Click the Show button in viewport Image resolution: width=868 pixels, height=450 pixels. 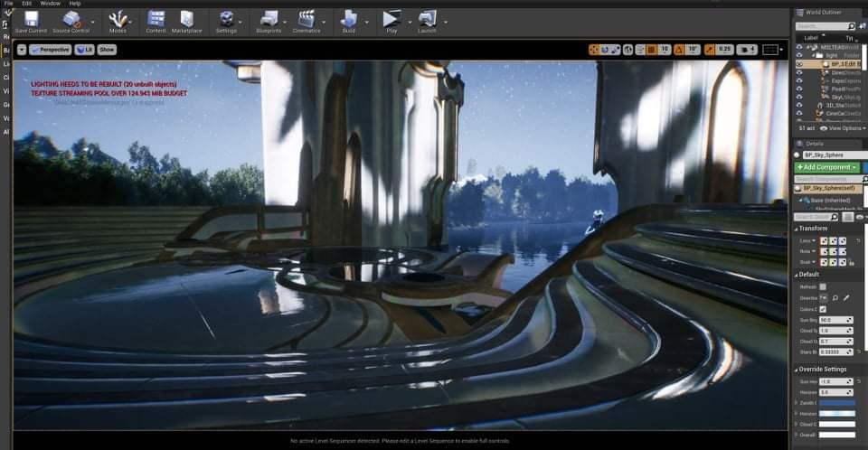click(x=107, y=50)
